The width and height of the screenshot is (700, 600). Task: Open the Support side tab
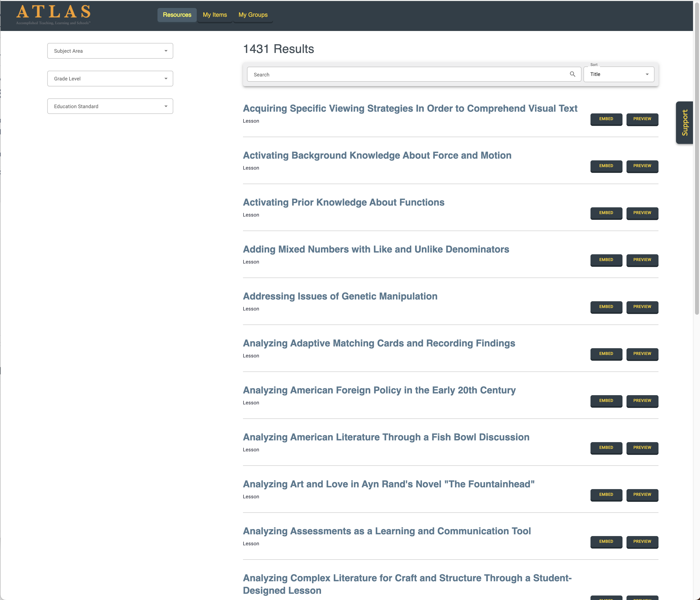[x=684, y=123]
